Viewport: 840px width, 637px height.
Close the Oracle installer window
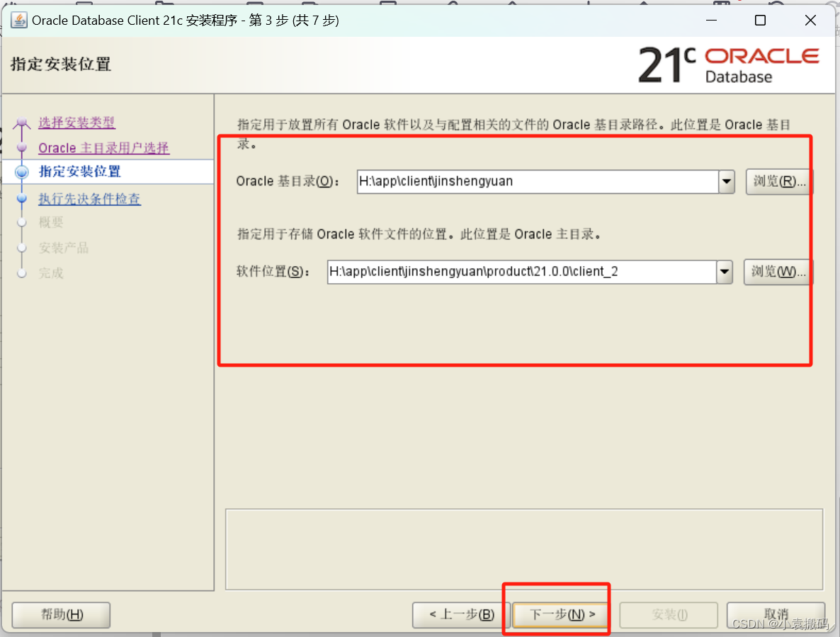[x=810, y=21]
